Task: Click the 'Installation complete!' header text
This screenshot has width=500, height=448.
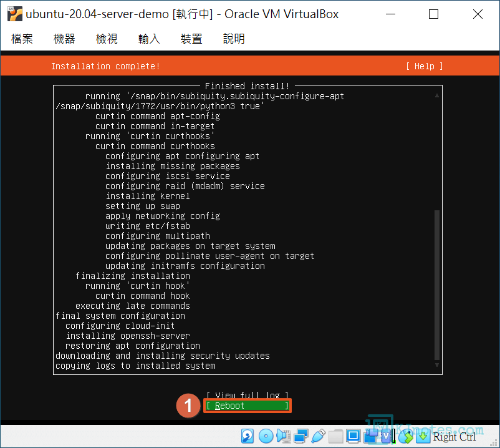Action: tap(105, 66)
